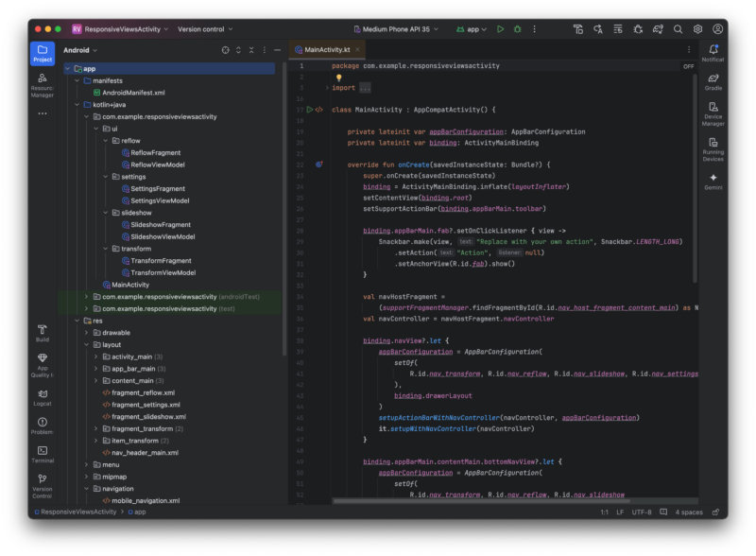Select the MainActivity.kt editor tab
Viewport: 756px width, 556px height.
click(x=326, y=49)
